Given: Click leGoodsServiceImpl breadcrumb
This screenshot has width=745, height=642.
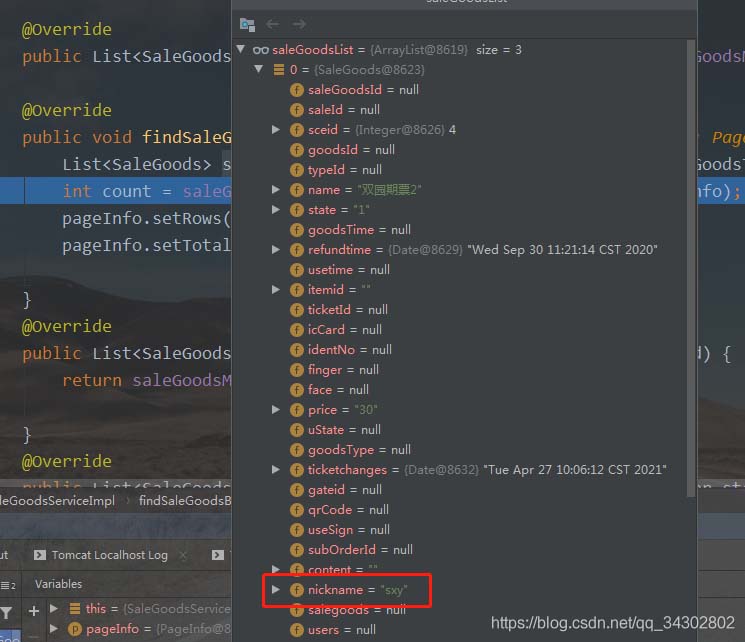Looking at the screenshot, I should pos(57,501).
